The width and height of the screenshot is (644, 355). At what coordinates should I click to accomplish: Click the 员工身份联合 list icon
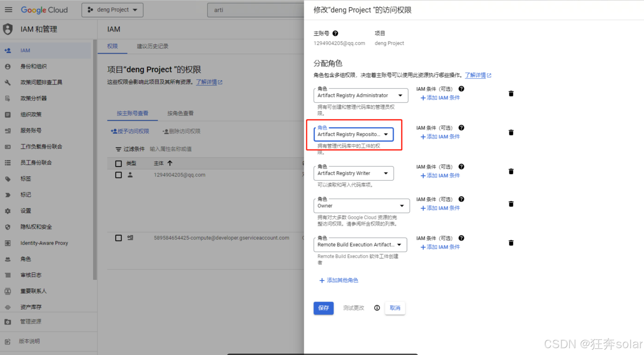(8, 163)
